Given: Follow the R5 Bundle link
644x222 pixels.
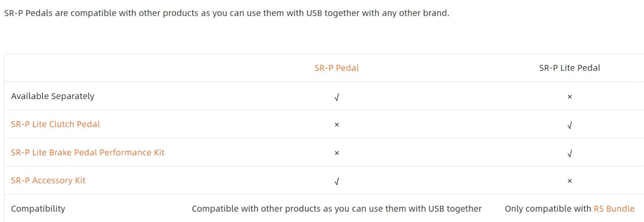Looking at the screenshot, I should tap(614, 209).
